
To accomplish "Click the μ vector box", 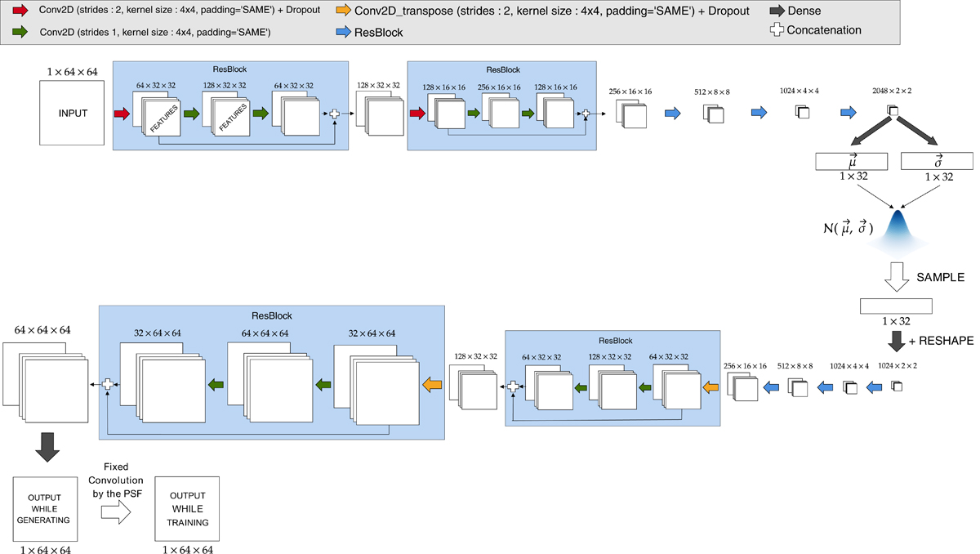I will click(x=851, y=161).
